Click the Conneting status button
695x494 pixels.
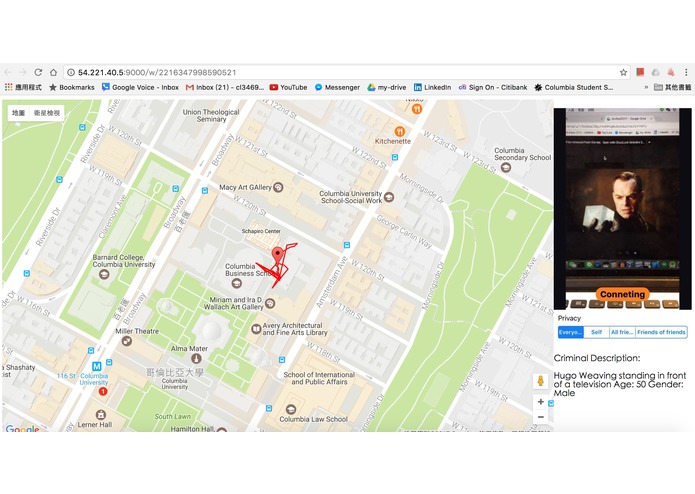(622, 294)
